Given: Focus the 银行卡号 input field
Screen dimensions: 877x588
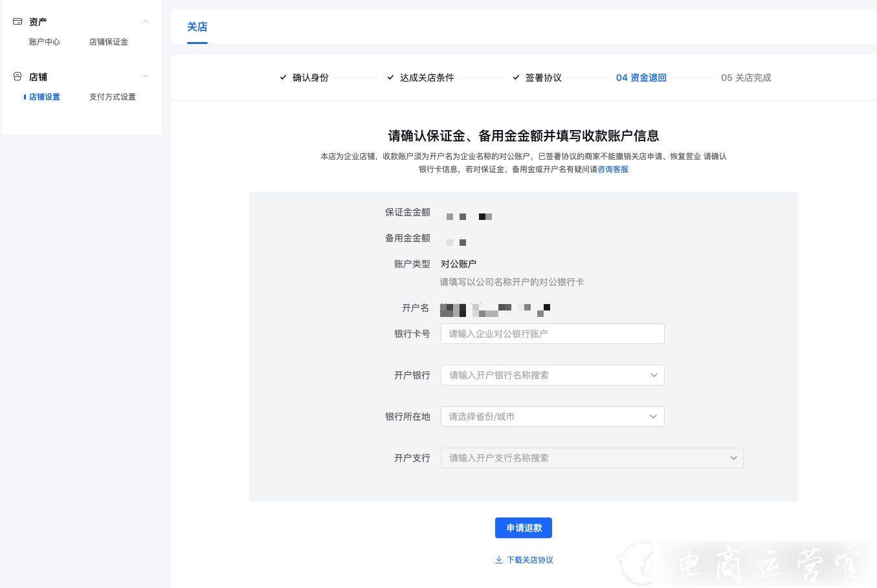Looking at the screenshot, I should pos(552,334).
